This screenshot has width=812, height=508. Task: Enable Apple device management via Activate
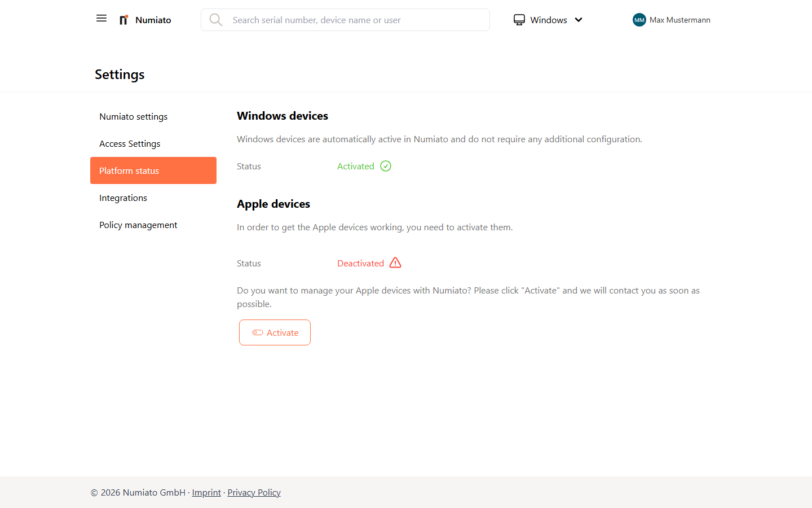point(275,332)
